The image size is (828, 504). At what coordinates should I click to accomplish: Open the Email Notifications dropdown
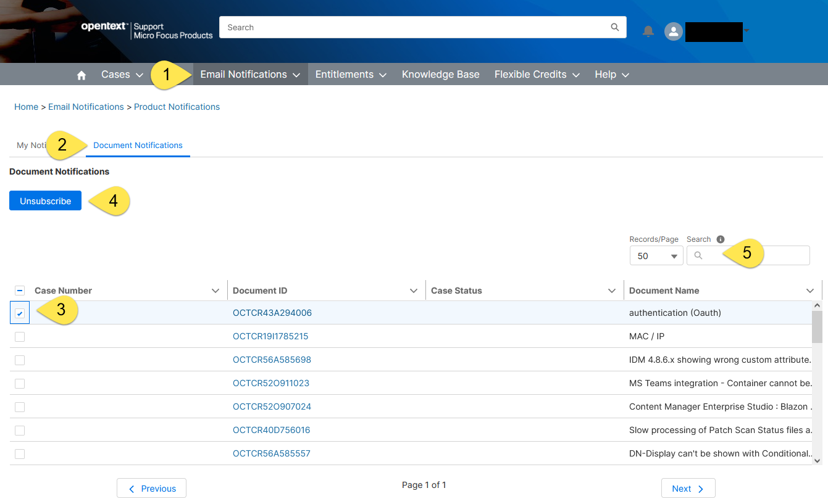tap(250, 75)
